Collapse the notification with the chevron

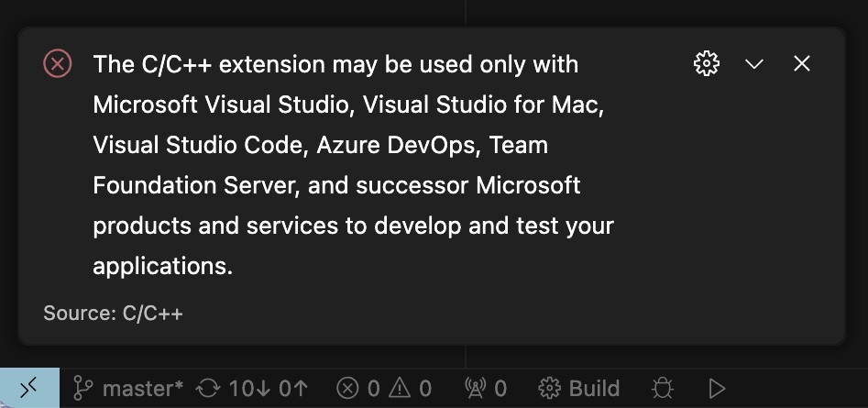coord(754,63)
